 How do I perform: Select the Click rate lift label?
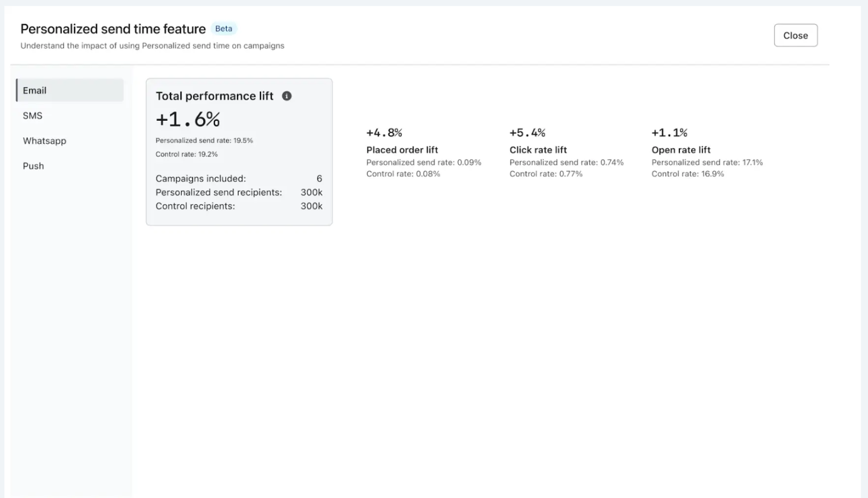pyautogui.click(x=538, y=150)
